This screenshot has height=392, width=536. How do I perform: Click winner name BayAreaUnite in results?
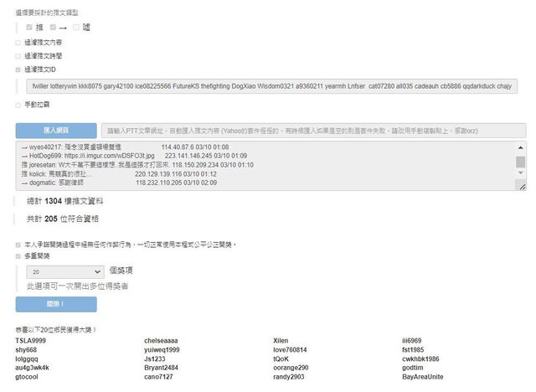(423, 377)
